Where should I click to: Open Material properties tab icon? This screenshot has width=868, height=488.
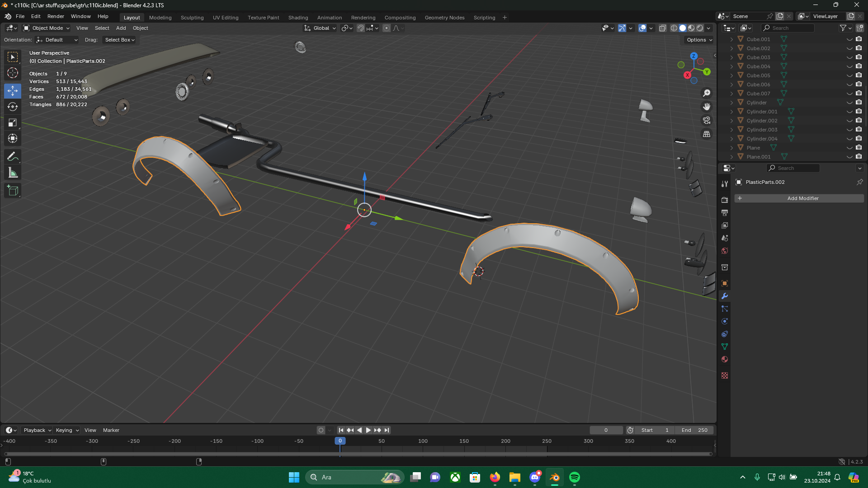click(725, 360)
